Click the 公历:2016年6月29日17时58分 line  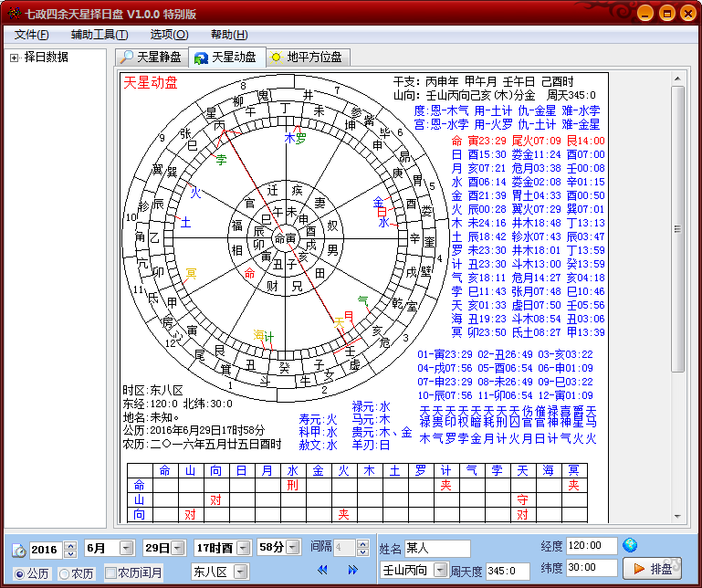point(194,430)
